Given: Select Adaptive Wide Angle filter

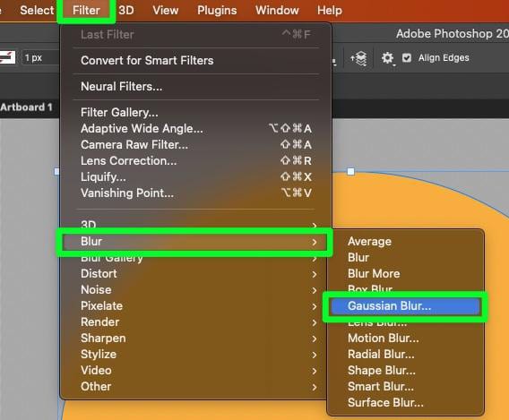Looking at the screenshot, I should pyautogui.click(x=195, y=129).
